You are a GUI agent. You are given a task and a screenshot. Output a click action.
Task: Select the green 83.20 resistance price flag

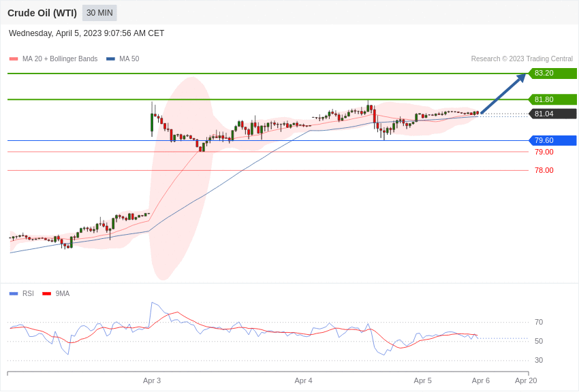tap(552, 73)
